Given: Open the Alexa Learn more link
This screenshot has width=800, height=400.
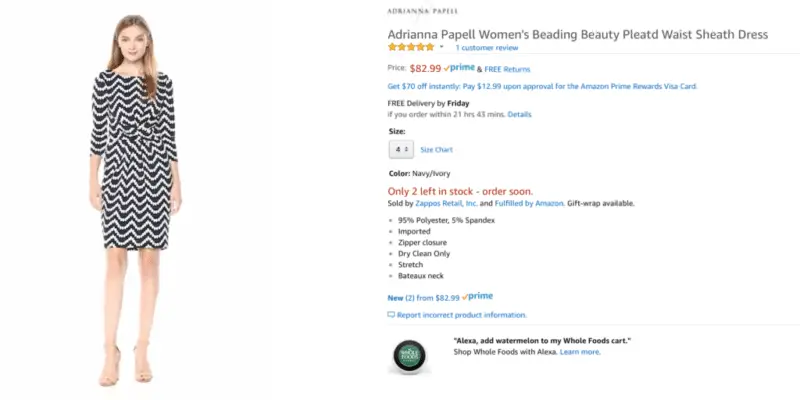Looking at the screenshot, I should click(x=580, y=352).
